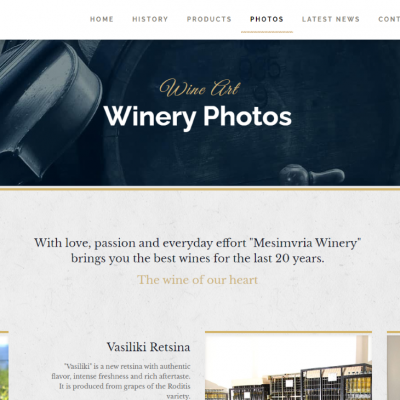The height and width of the screenshot is (400, 400).
Task: Click the barrel tap in the banner image
Action: point(311,174)
